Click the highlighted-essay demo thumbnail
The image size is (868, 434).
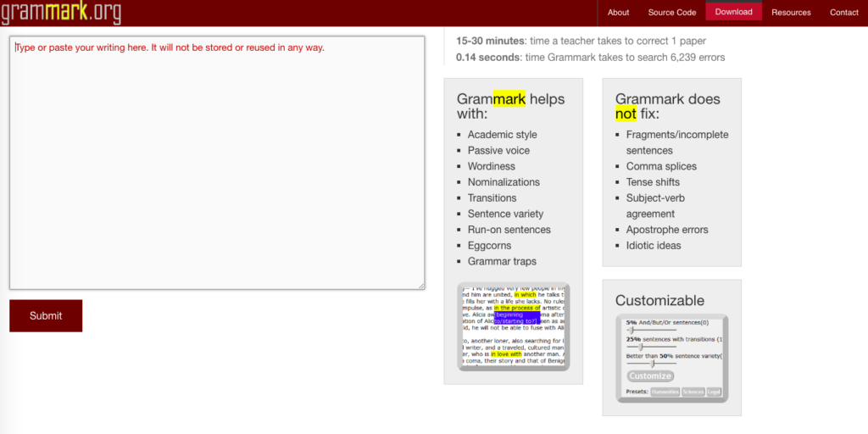(x=514, y=326)
